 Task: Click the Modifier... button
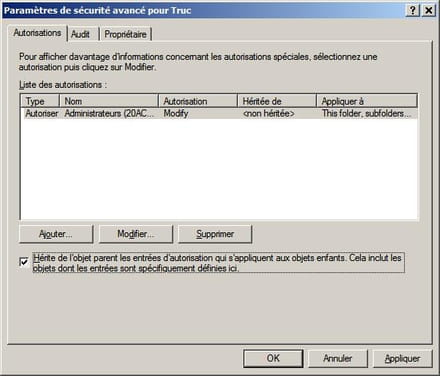(136, 234)
